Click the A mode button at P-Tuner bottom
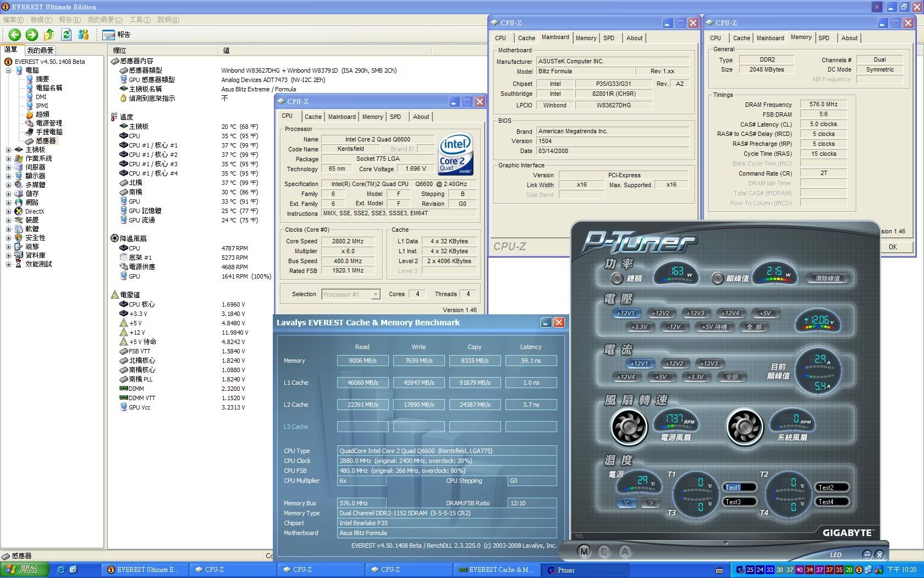The width and height of the screenshot is (924, 578). pos(624,552)
